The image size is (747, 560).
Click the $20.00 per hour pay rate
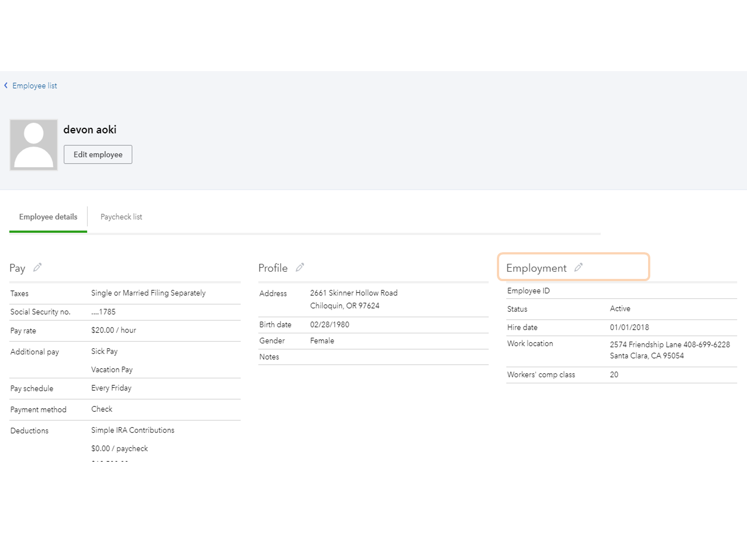pos(113,329)
